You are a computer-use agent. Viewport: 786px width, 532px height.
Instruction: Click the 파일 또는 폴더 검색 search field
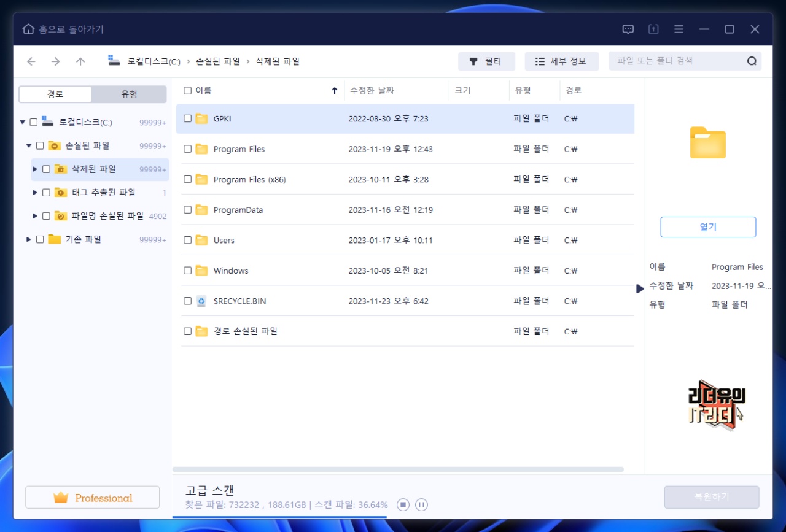pos(679,61)
